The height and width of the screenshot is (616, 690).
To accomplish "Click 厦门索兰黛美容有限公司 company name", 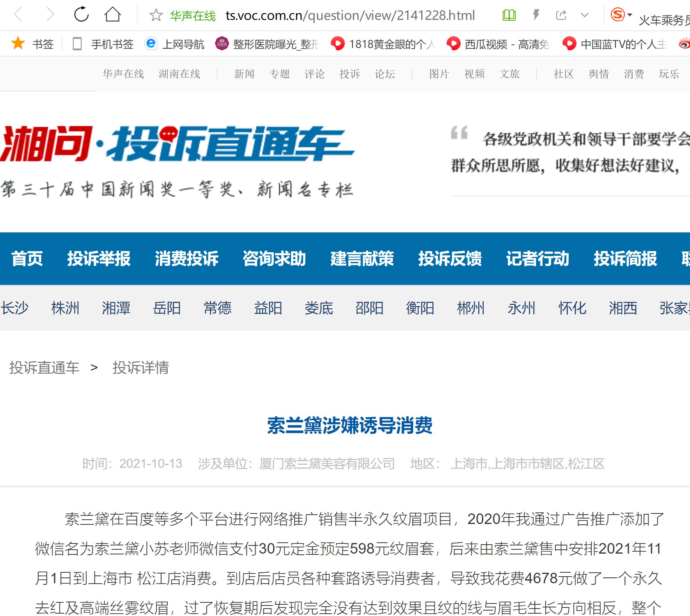I will click(x=327, y=464).
